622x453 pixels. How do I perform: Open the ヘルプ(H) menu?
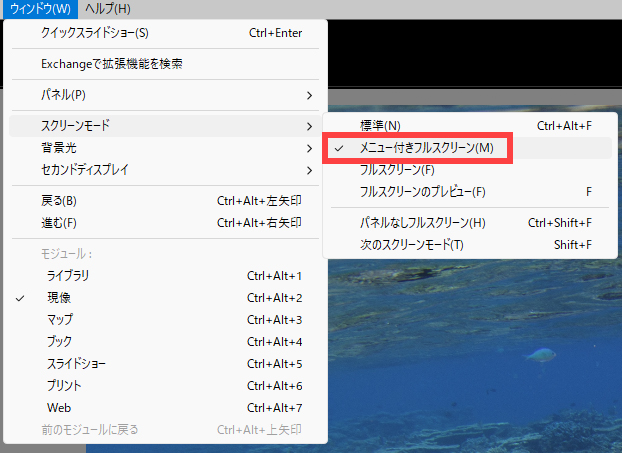click(x=108, y=9)
